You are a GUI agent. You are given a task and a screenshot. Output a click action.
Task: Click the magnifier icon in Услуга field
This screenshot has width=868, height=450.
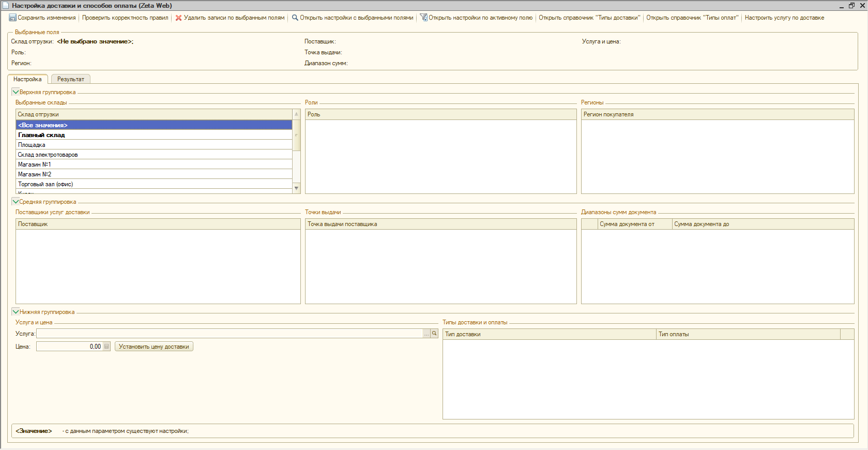pyautogui.click(x=434, y=334)
